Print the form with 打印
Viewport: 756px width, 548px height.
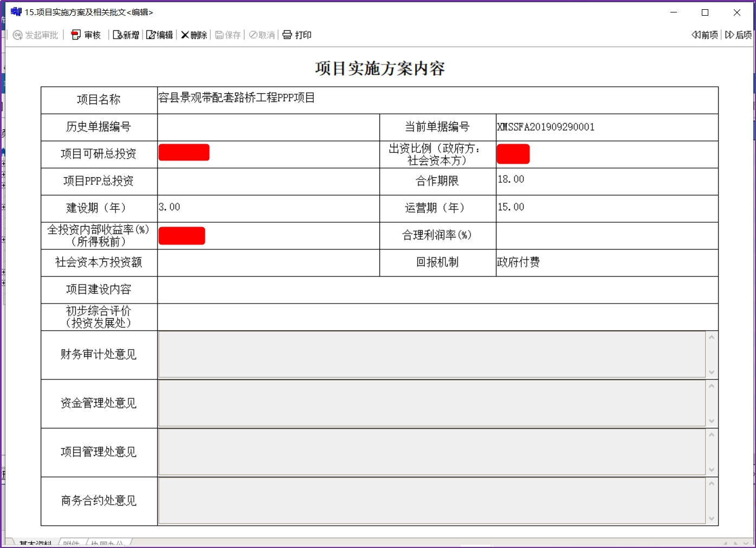click(x=297, y=35)
